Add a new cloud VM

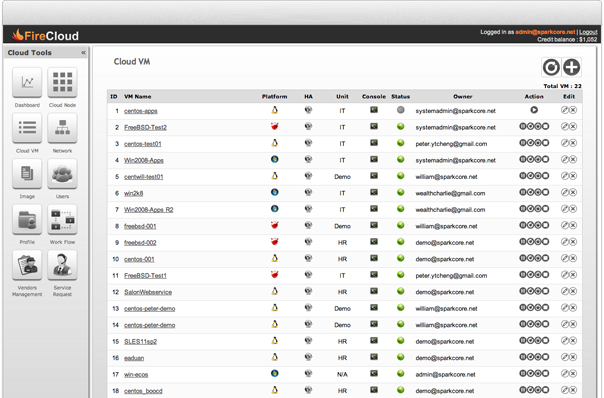coord(571,67)
